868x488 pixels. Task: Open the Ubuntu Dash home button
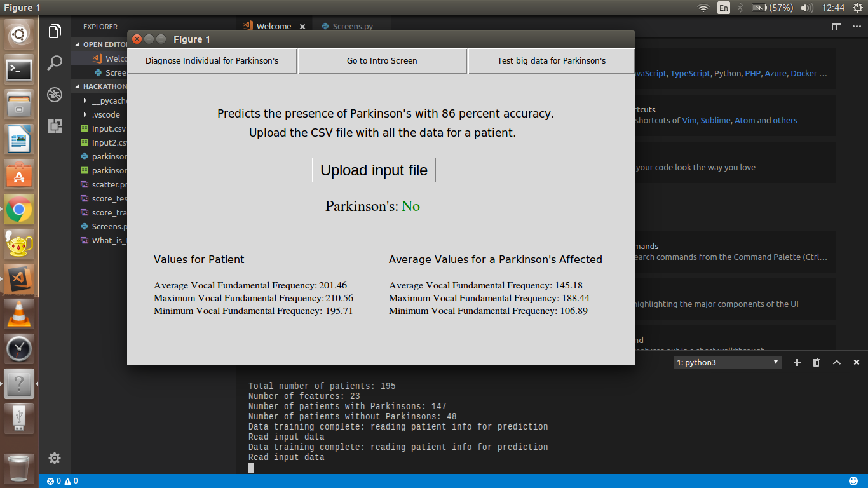point(19,34)
